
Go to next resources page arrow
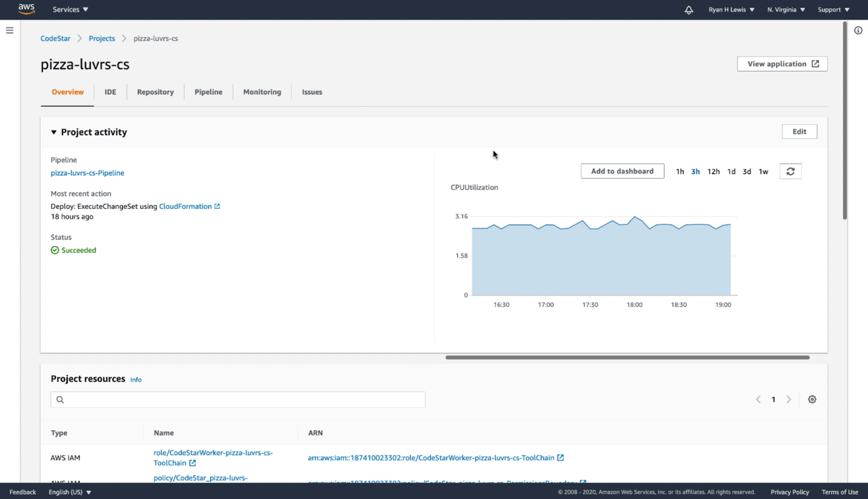point(789,399)
